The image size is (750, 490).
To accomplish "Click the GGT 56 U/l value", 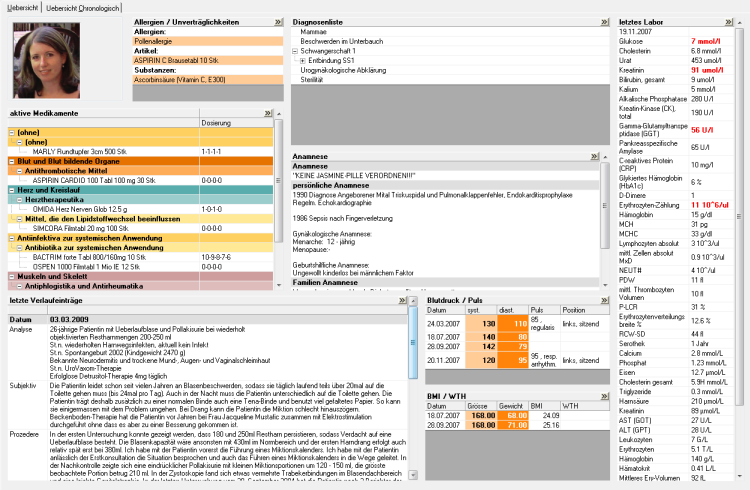I will pyautogui.click(x=702, y=130).
